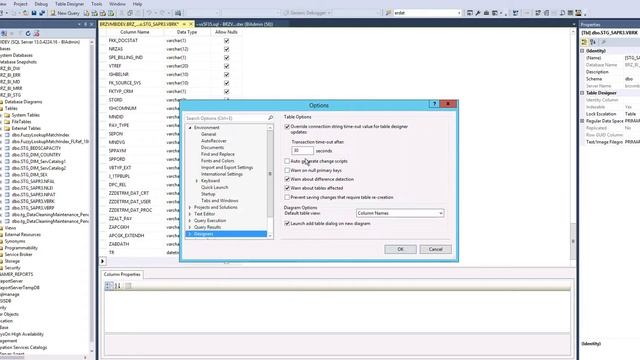
Task: Click the Property Pages icon in Properties panel
Action: 603,42
